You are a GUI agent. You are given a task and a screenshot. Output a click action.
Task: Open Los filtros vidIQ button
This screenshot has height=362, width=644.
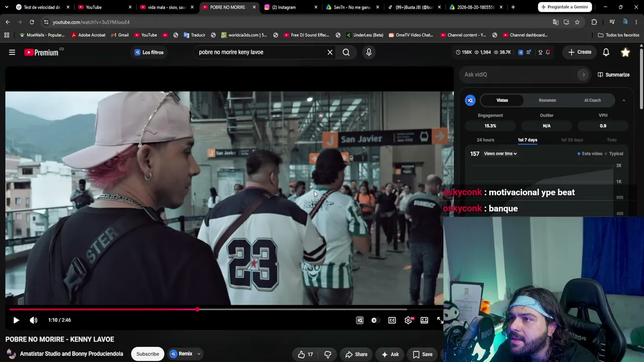[149, 52]
